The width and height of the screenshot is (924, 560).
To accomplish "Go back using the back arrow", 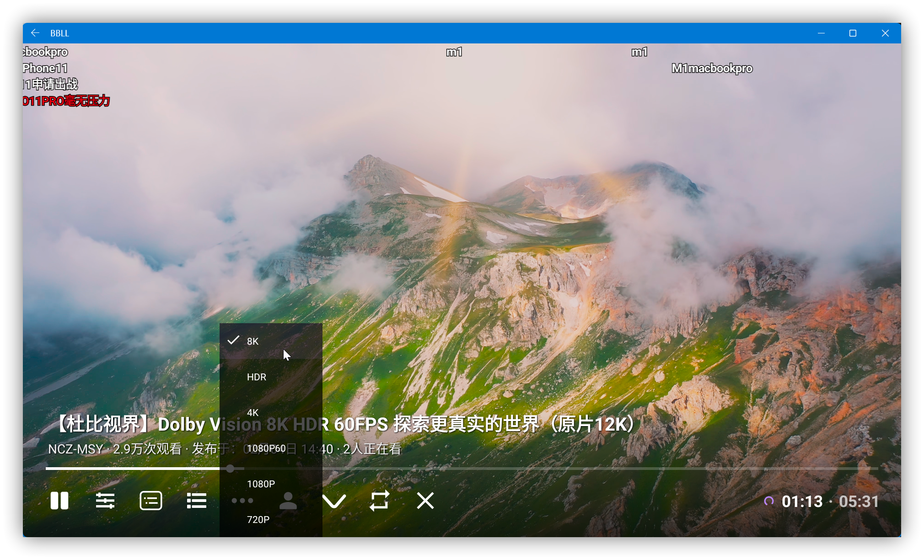I will pyautogui.click(x=35, y=32).
